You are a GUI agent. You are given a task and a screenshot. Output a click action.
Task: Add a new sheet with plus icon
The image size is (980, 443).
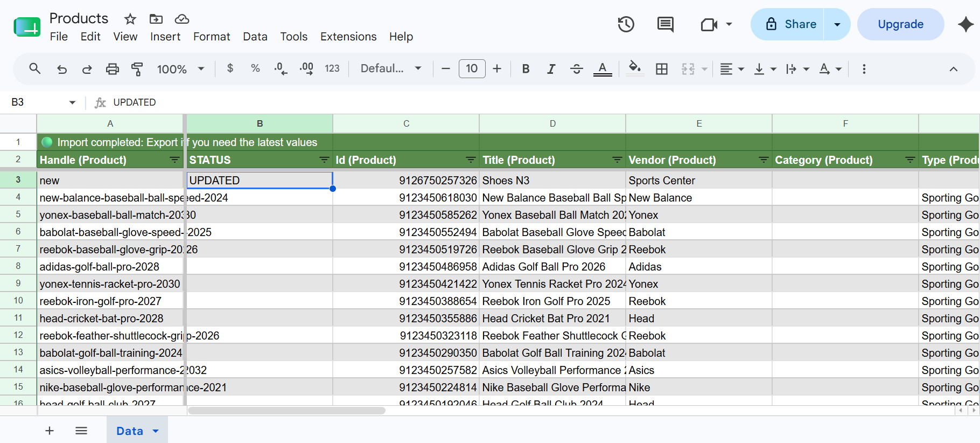(x=50, y=431)
